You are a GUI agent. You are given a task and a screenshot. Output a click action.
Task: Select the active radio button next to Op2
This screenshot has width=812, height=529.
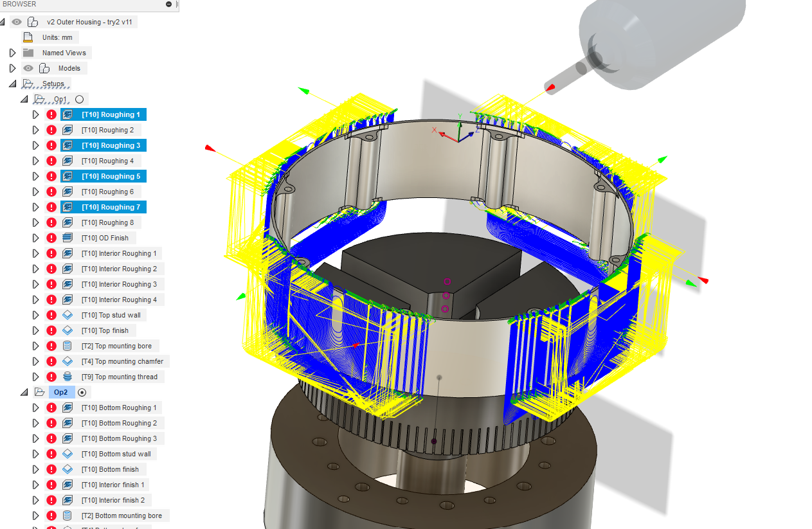[82, 392]
